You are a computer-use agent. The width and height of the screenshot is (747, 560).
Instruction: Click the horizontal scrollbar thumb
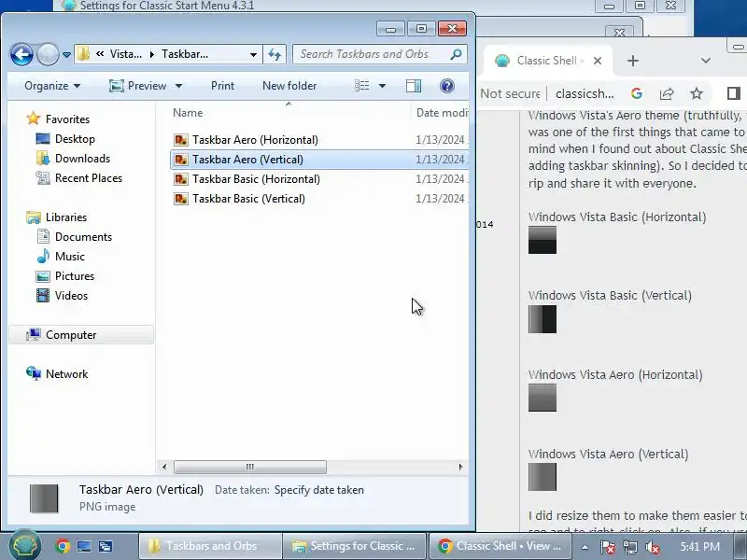coord(250,467)
